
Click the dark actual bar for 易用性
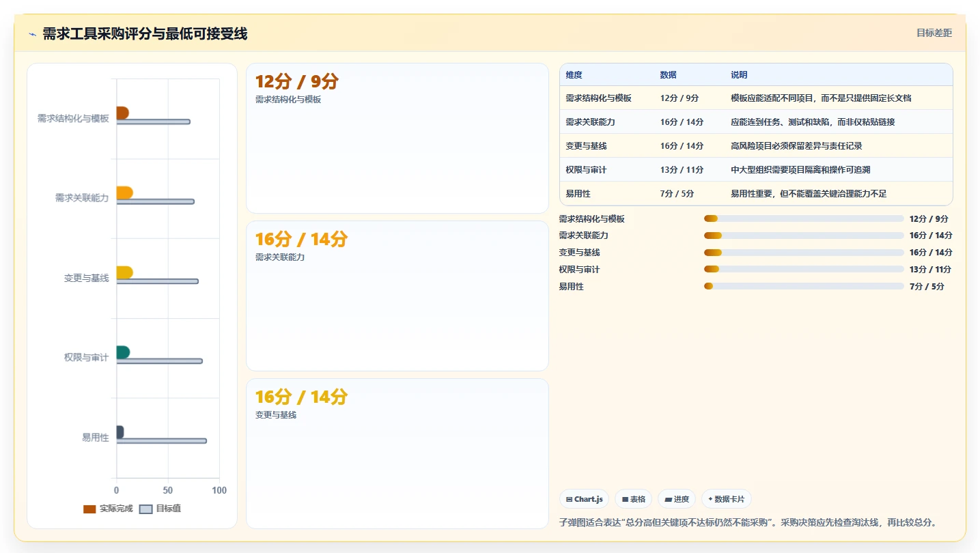(x=120, y=432)
